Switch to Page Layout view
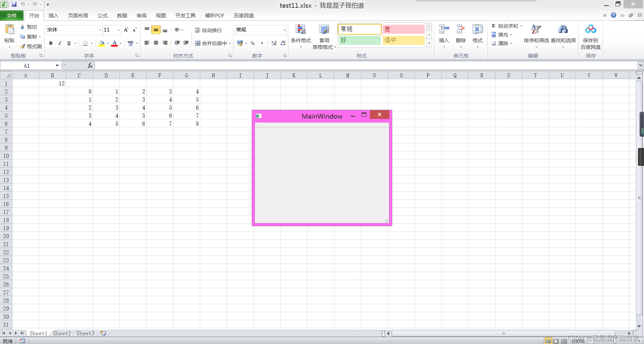 pyautogui.click(x=556, y=341)
